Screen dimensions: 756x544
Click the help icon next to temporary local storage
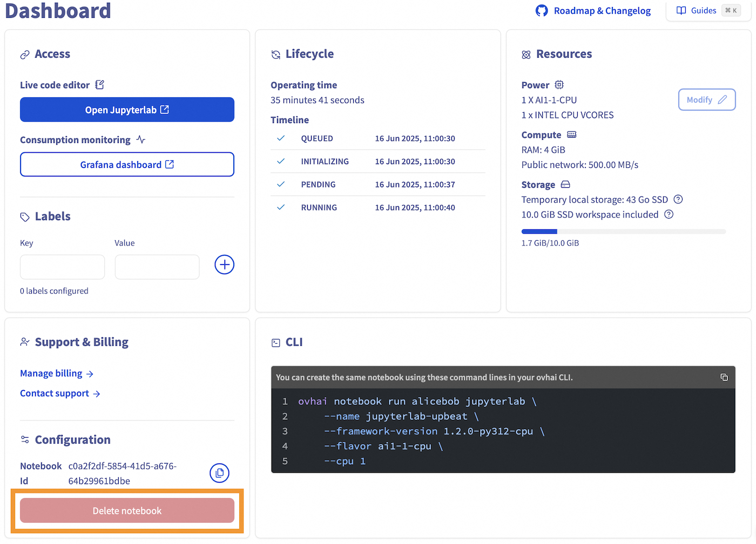pyautogui.click(x=678, y=199)
